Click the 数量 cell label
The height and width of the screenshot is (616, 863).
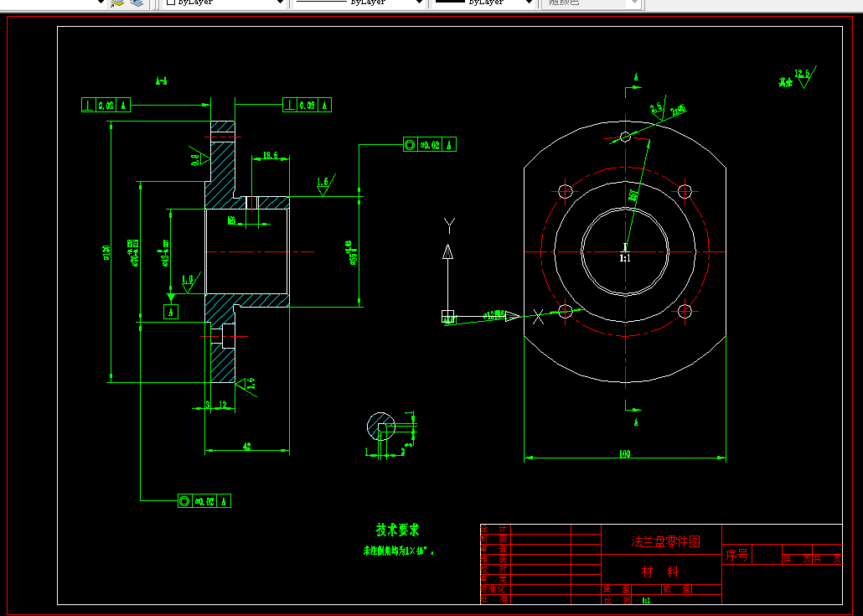pyautogui.click(x=677, y=589)
